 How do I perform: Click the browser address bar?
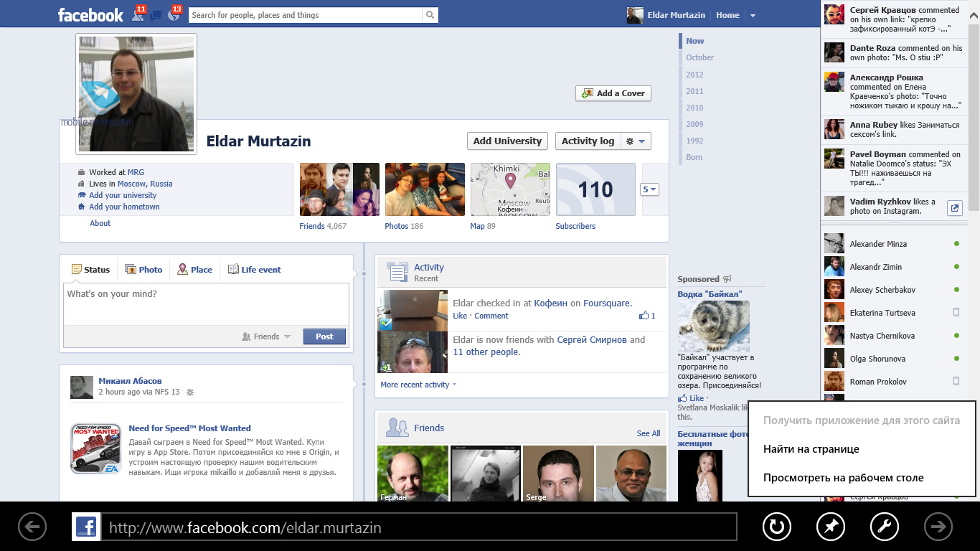click(418, 527)
